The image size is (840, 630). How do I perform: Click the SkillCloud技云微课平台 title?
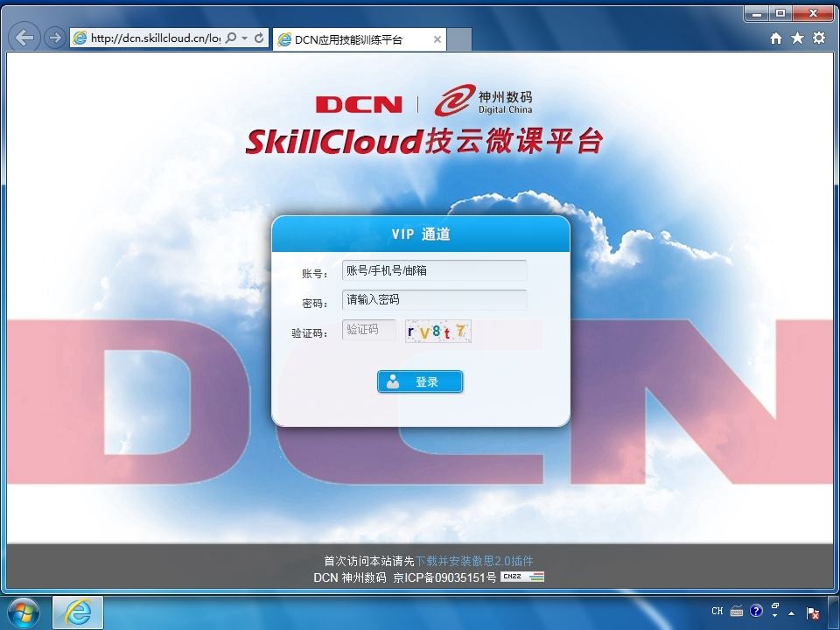tap(424, 142)
